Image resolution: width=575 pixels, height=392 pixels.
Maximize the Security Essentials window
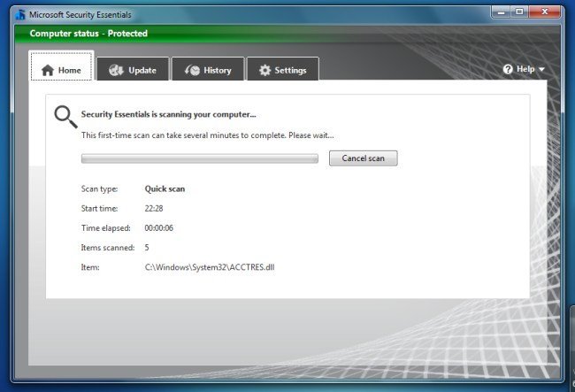coord(519,12)
